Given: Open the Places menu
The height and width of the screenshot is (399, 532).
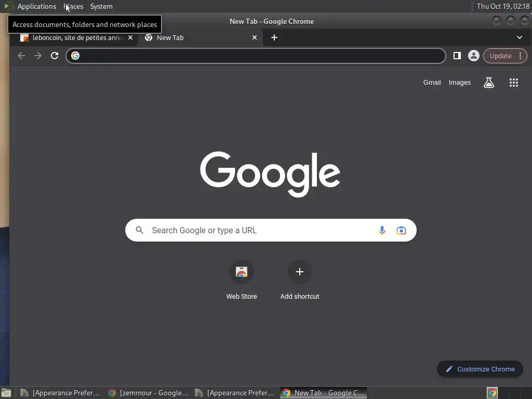Looking at the screenshot, I should point(73,6).
